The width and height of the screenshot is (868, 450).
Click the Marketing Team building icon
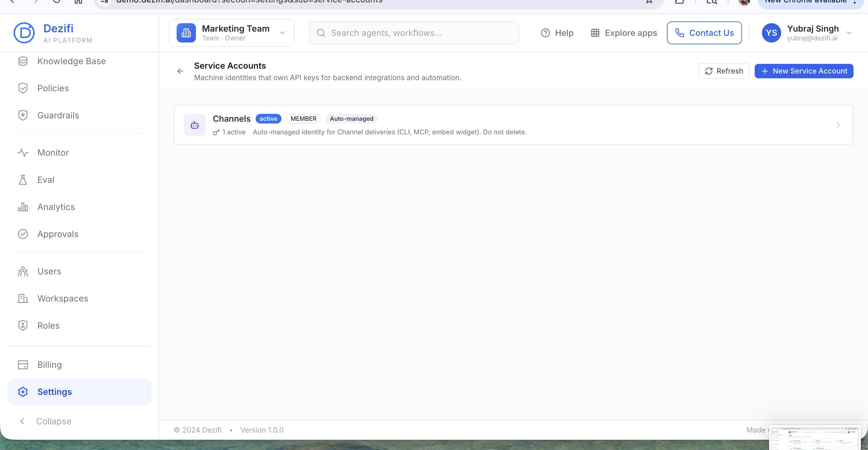pyautogui.click(x=186, y=33)
